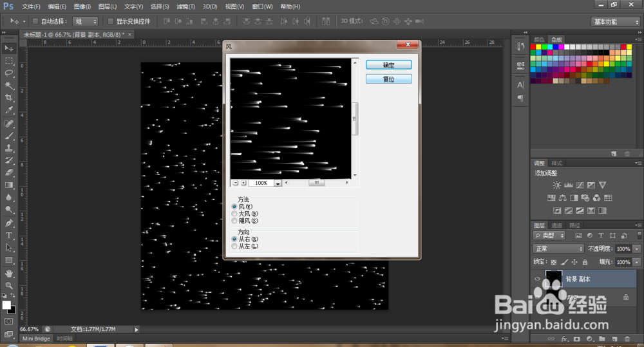Toggle Quick Mask mode icon
This screenshot has width=644, height=347.
coord(8,321)
